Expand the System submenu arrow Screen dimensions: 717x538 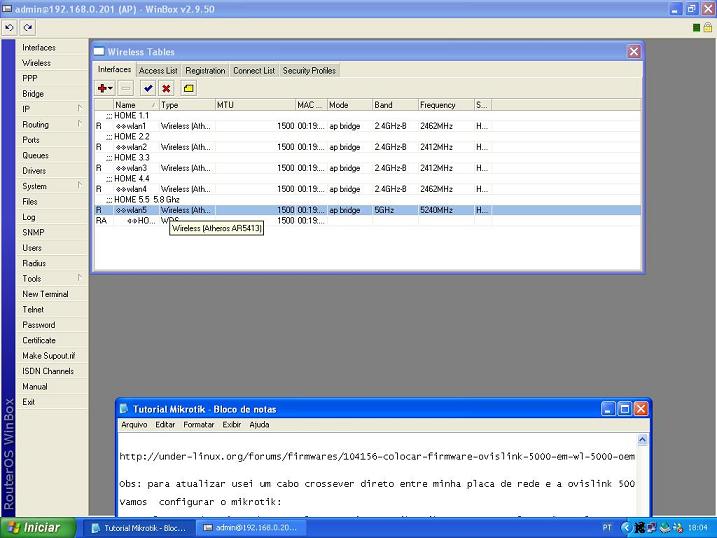click(x=80, y=185)
